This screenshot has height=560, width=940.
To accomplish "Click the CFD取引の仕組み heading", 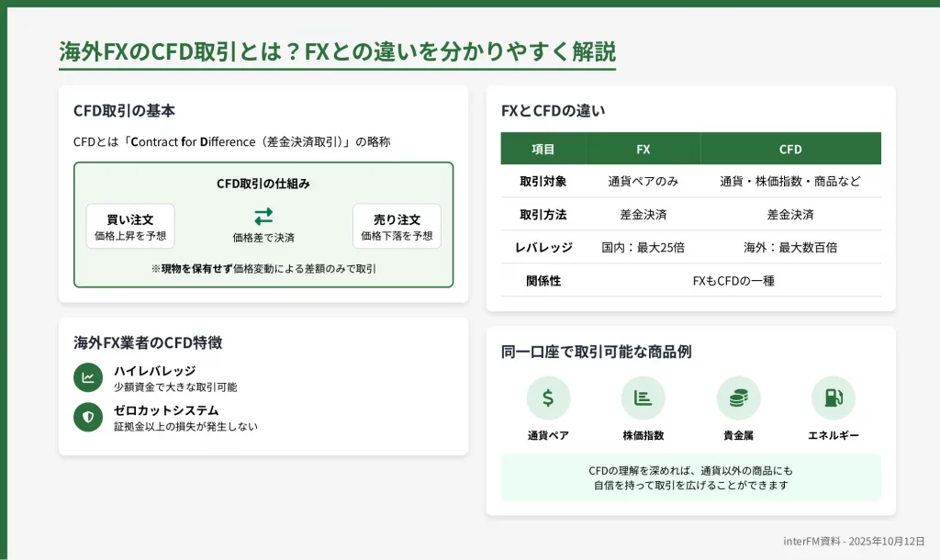I will [263, 184].
